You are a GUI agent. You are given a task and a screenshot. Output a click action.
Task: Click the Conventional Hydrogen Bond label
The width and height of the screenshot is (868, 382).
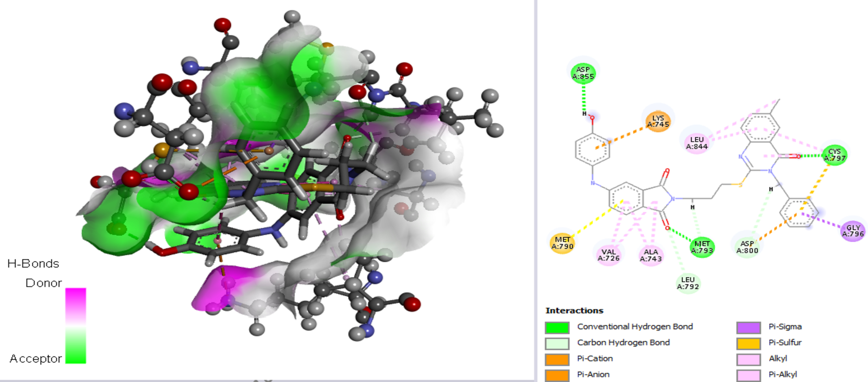635,327
